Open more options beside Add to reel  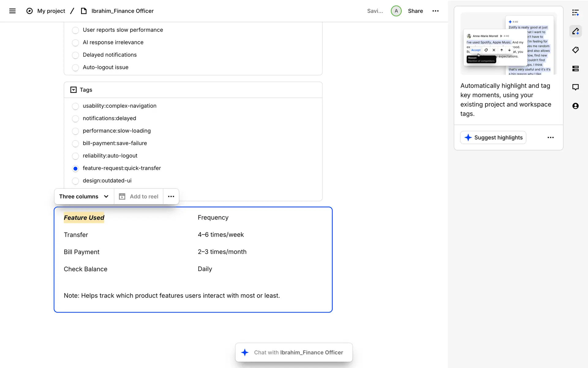click(171, 197)
